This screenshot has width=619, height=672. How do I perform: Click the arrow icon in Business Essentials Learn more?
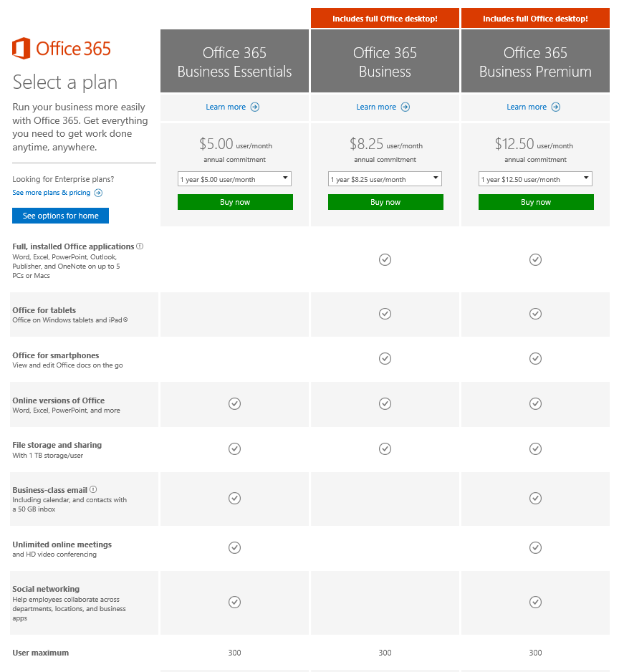click(254, 106)
